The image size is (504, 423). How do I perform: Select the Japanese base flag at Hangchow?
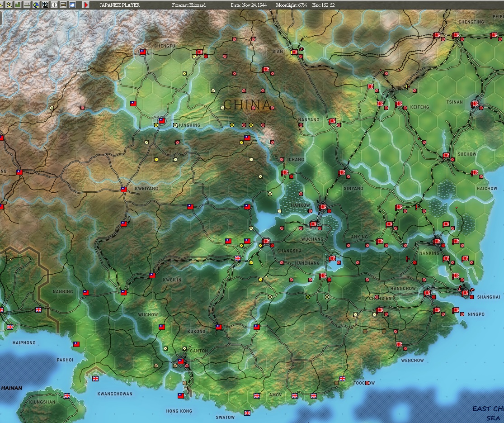427,293
